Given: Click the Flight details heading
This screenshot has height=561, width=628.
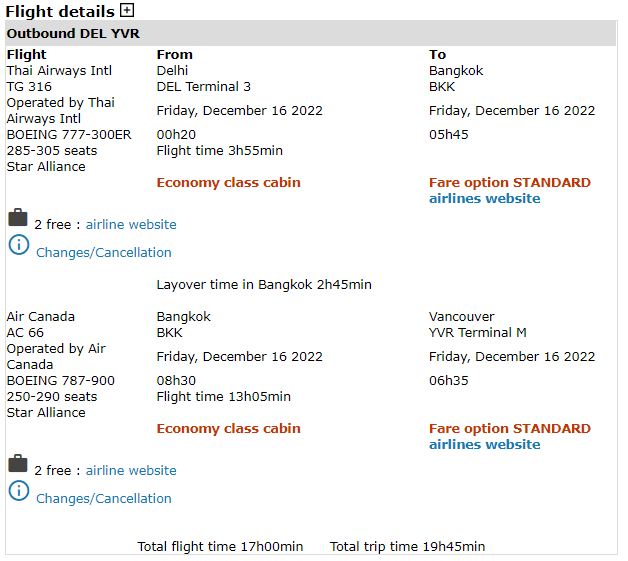Looking at the screenshot, I should click(x=60, y=12).
